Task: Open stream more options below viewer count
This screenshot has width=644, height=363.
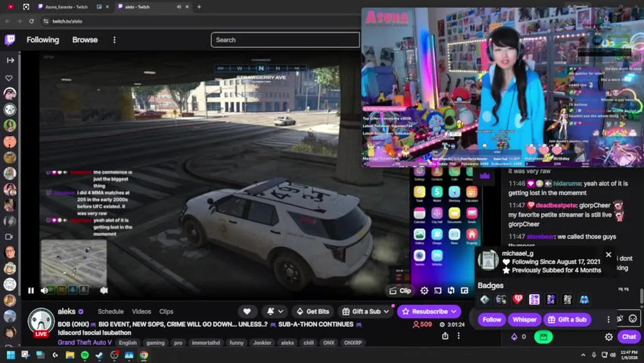Action: (459, 336)
